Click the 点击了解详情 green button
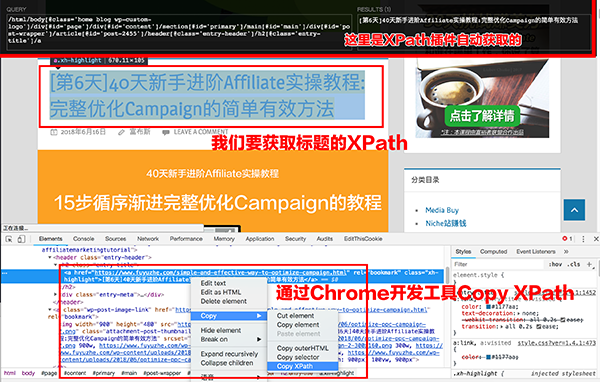Viewport: 600px width, 382px height. coord(482,116)
